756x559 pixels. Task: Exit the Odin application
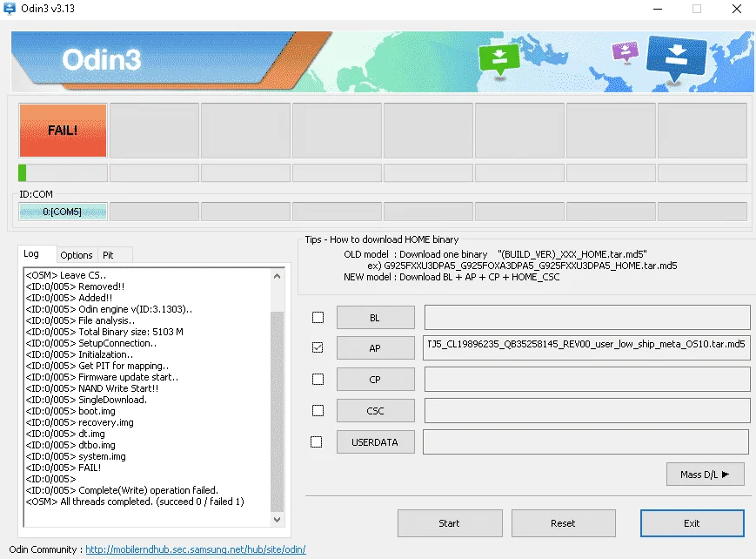click(692, 523)
